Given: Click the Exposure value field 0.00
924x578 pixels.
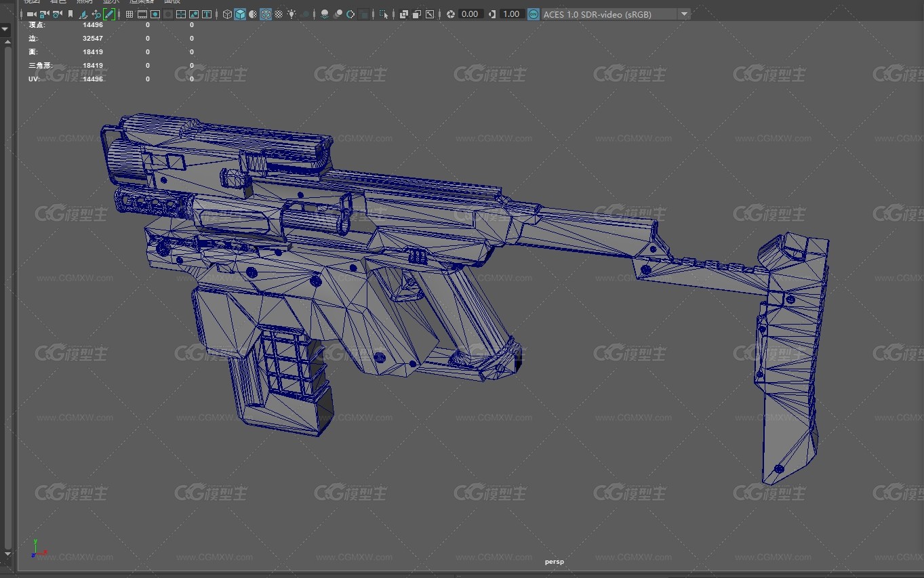Looking at the screenshot, I should pyautogui.click(x=470, y=14).
